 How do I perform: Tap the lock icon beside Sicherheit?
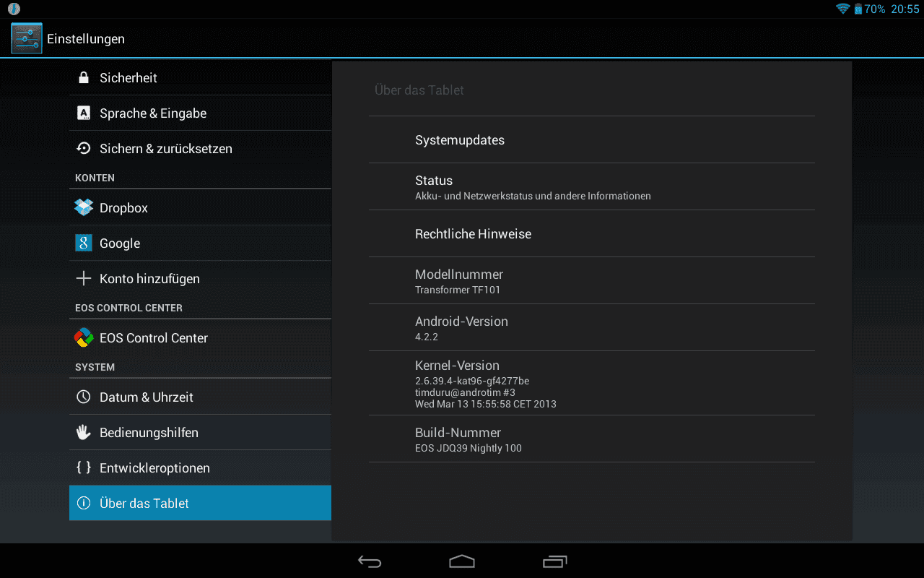[x=84, y=77]
